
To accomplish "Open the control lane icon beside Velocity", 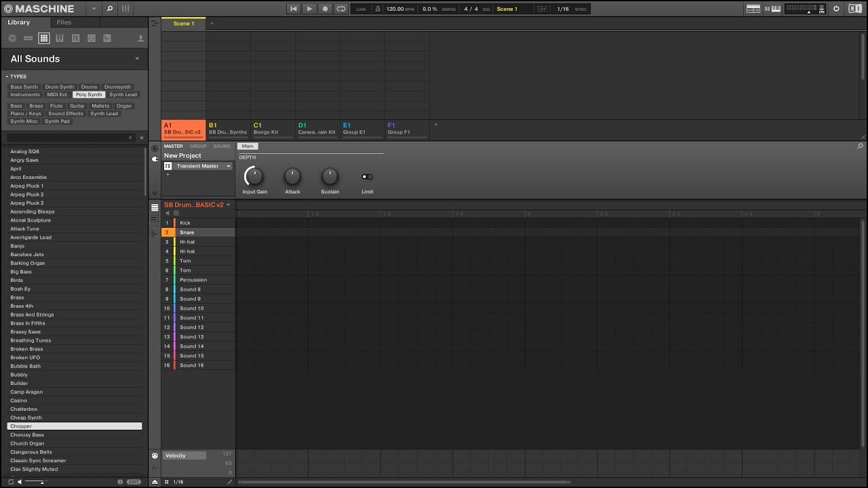I will tap(155, 456).
